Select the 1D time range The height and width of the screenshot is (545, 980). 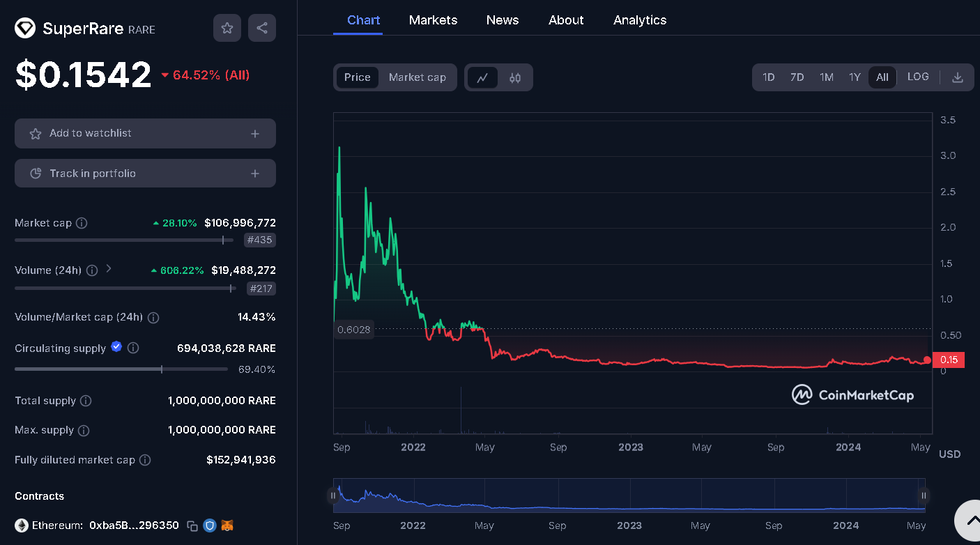768,77
